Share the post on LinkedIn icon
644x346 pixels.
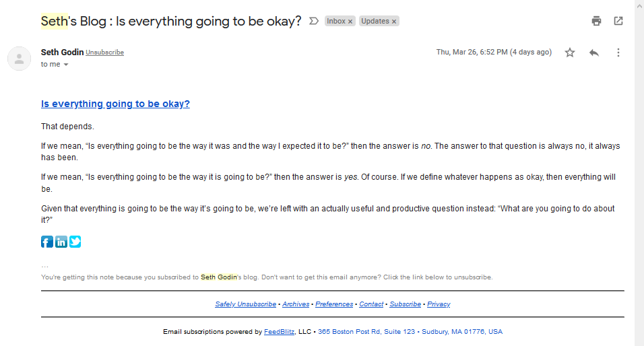click(x=61, y=242)
